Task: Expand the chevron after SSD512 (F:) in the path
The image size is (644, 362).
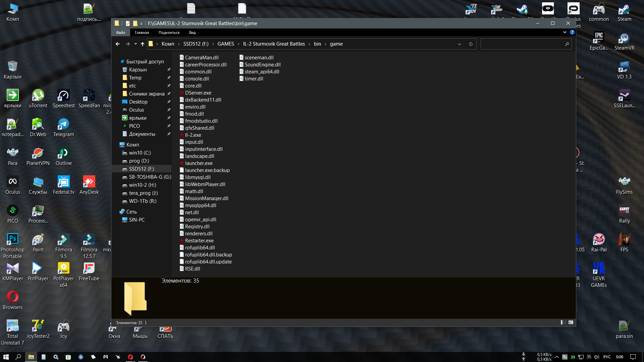Action: click(x=213, y=44)
